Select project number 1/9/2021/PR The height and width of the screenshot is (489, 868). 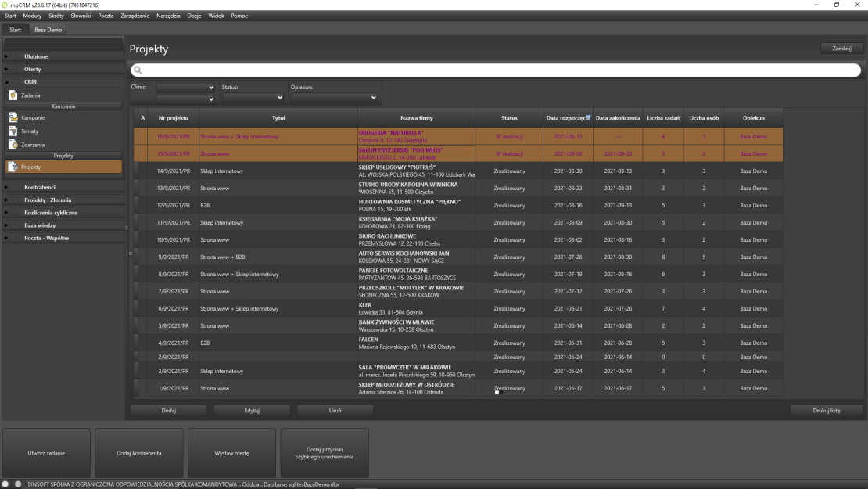tap(174, 389)
